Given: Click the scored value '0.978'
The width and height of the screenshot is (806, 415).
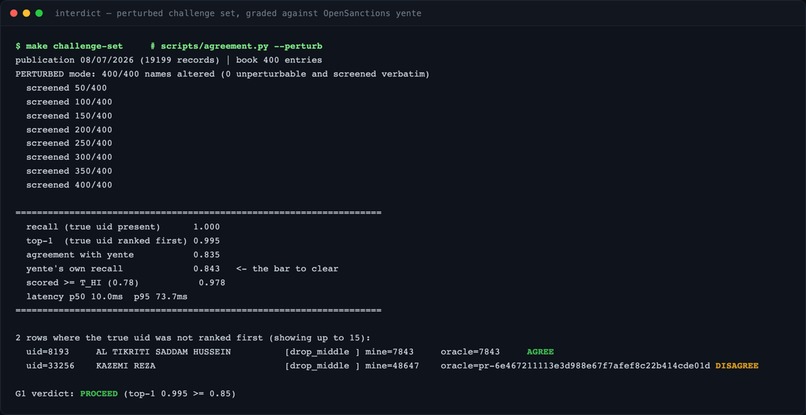Looking at the screenshot, I should click(x=212, y=282).
